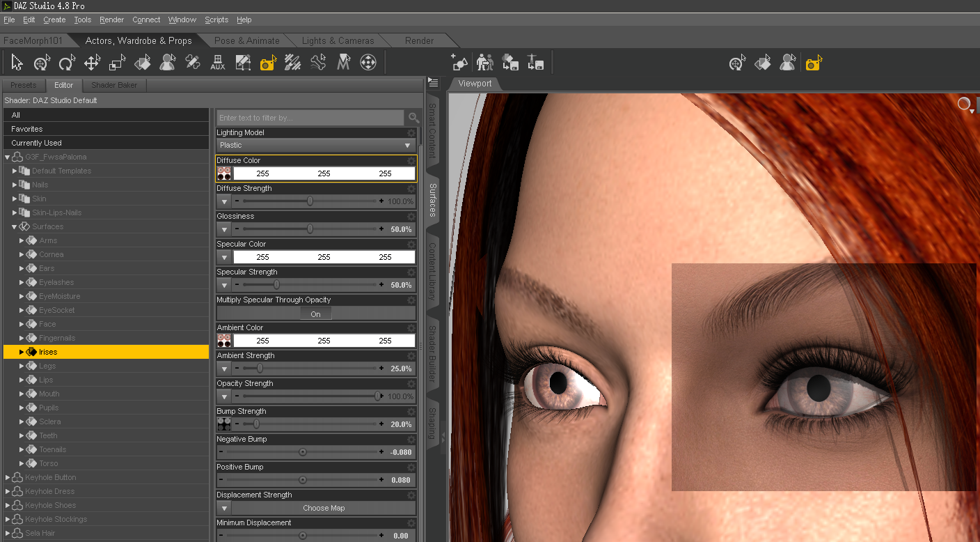The height and width of the screenshot is (542, 980).
Task: Open the Diffuse Strength map dropdown arrow
Action: click(x=224, y=201)
